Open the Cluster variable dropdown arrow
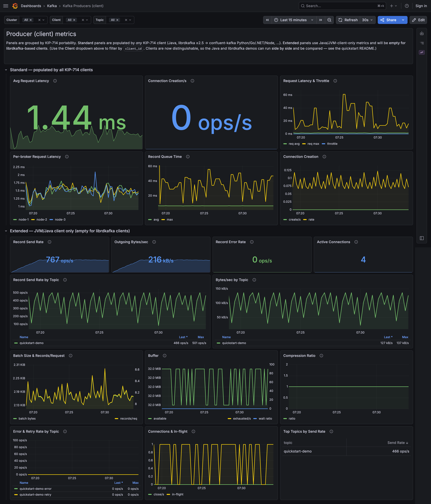This screenshot has width=431, height=504. coord(44,20)
